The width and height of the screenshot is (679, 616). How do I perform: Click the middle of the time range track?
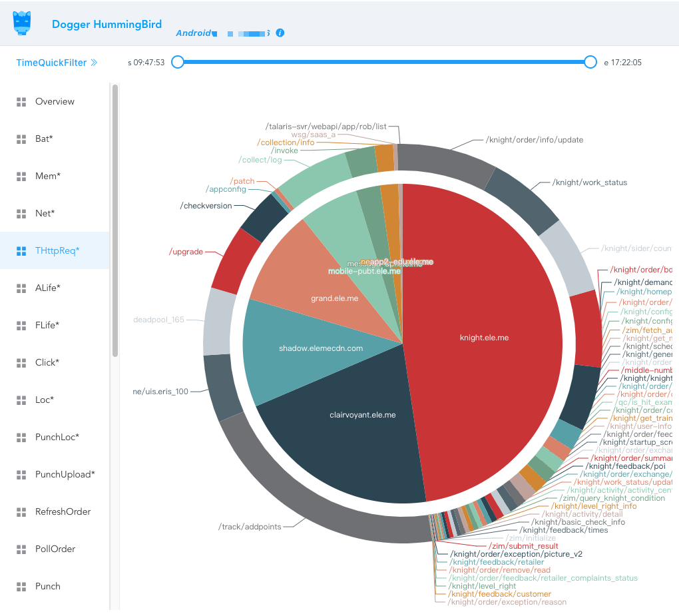pyautogui.click(x=383, y=63)
